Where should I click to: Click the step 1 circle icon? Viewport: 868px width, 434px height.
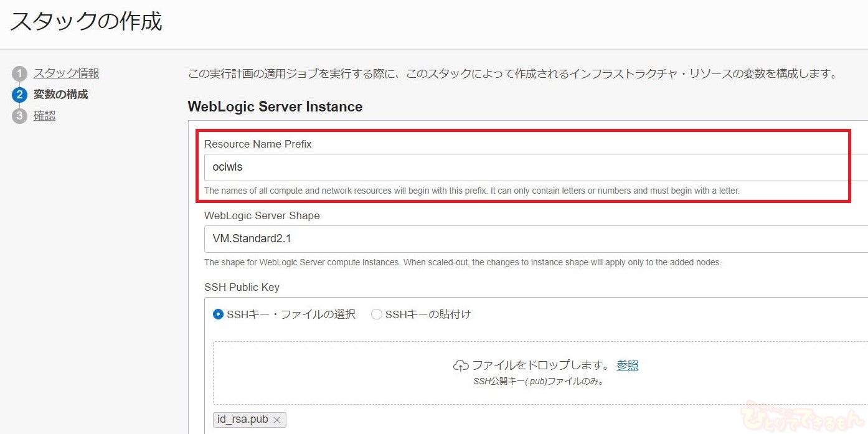[x=19, y=74]
